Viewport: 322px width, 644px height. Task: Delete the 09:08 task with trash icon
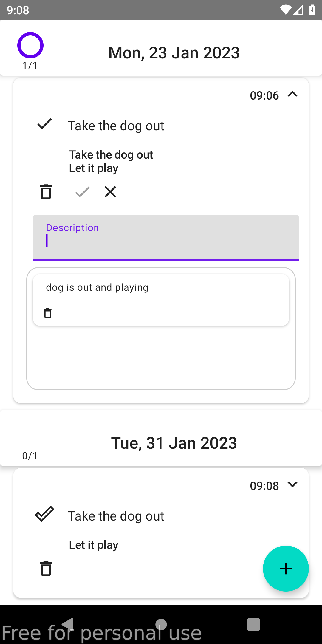tap(46, 568)
